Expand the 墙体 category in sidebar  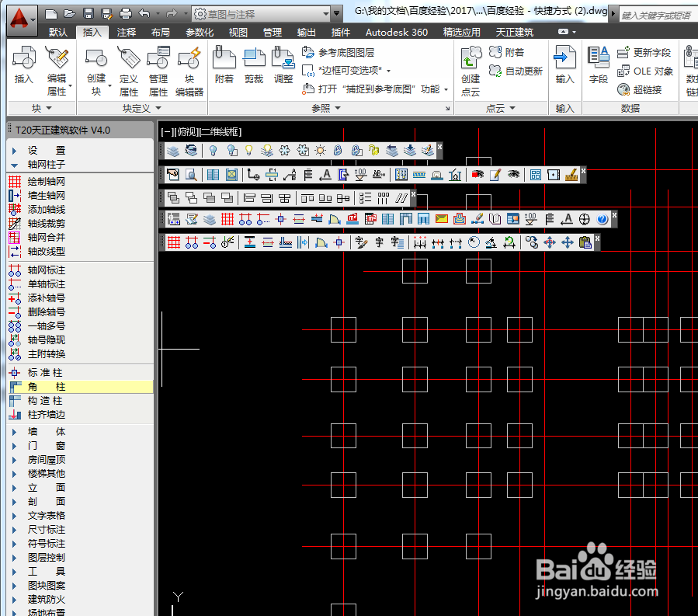point(47,432)
